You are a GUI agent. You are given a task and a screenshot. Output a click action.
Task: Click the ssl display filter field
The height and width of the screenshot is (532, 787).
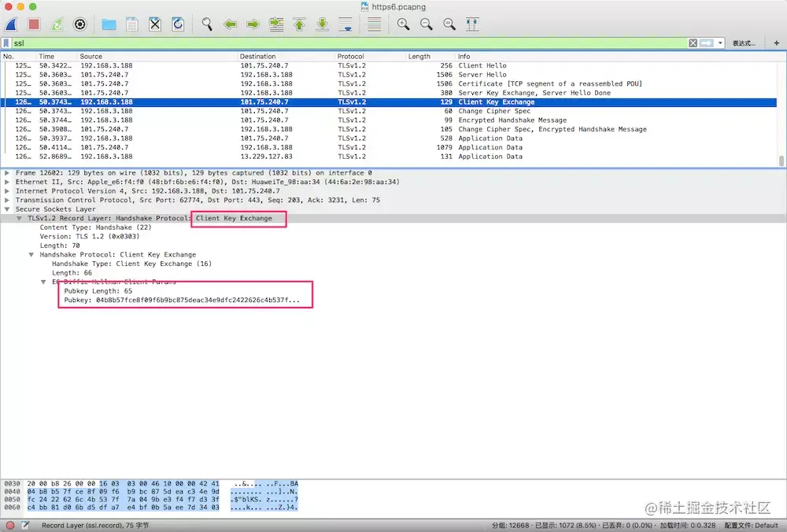tap(349, 43)
